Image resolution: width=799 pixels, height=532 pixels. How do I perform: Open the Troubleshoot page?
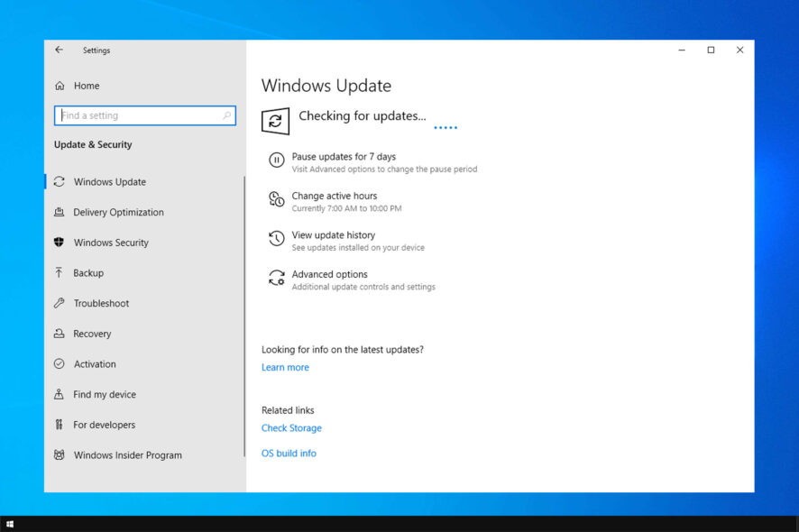[101, 303]
